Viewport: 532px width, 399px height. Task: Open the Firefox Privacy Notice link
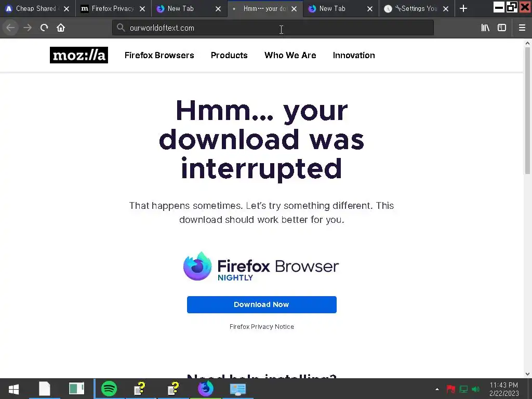262,327
